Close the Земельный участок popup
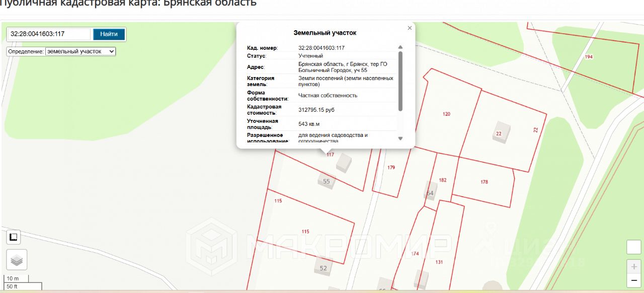The height and width of the screenshot is (293, 644). (410, 28)
